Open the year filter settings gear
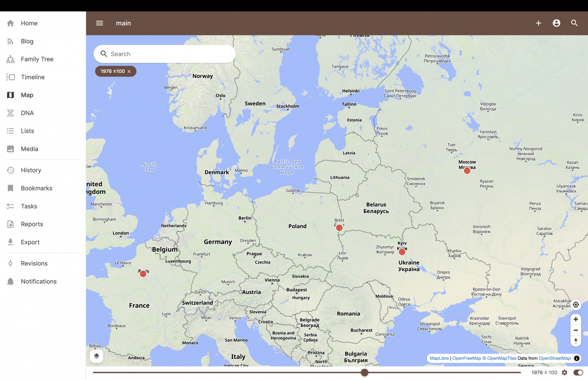 click(x=564, y=372)
